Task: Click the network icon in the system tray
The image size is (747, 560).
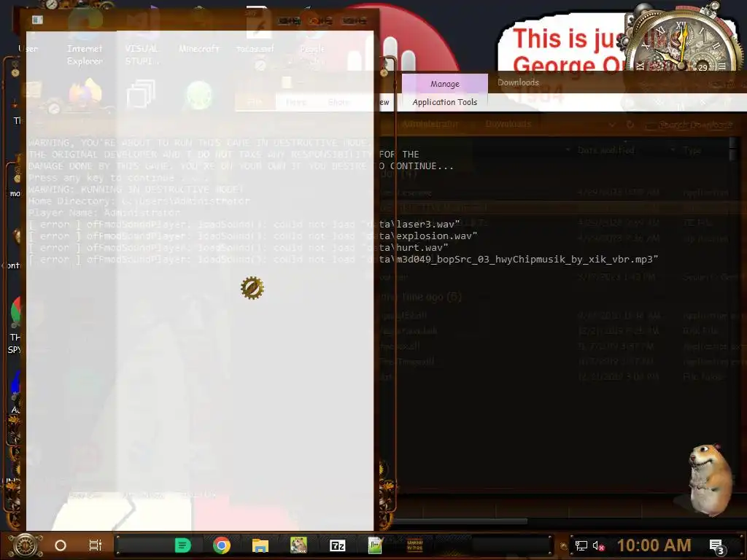Action: [581, 545]
